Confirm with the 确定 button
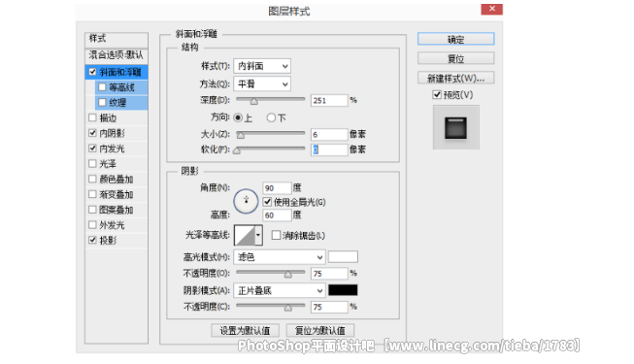 [455, 39]
